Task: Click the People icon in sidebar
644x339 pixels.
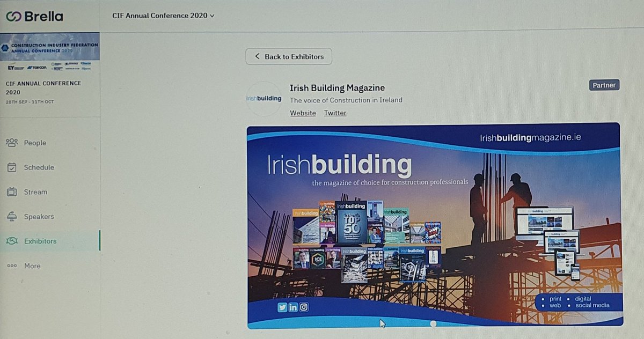Action: pos(12,143)
